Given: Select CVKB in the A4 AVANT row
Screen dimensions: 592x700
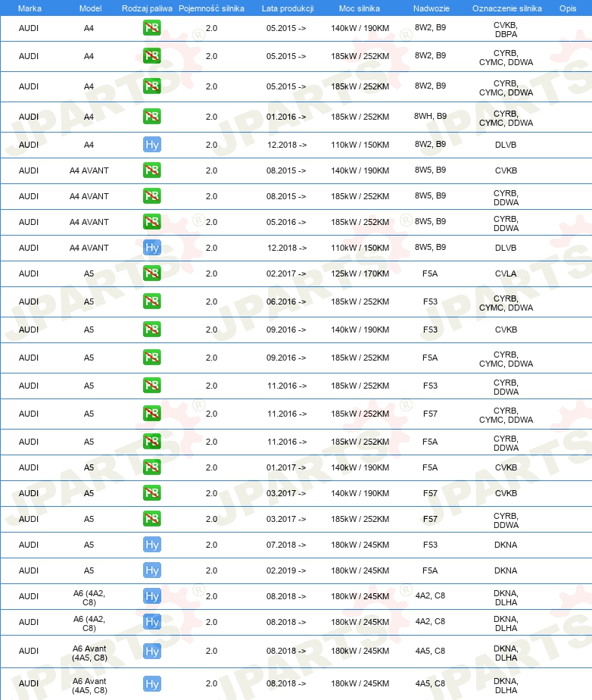Looking at the screenshot, I should coord(506,170).
